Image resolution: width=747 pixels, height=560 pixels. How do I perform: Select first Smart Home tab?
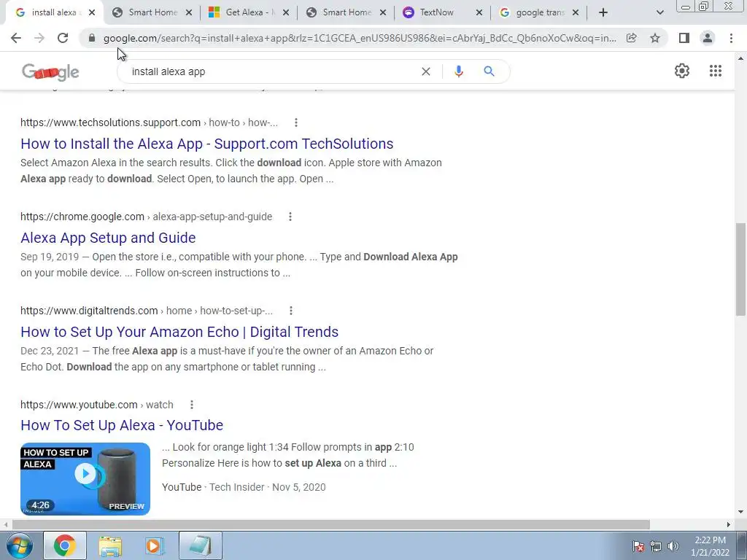coord(150,12)
